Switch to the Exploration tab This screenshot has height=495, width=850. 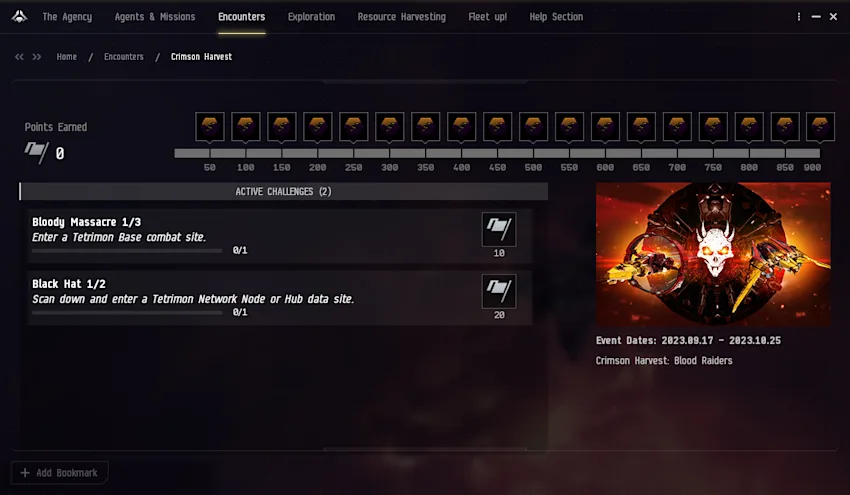[311, 17]
